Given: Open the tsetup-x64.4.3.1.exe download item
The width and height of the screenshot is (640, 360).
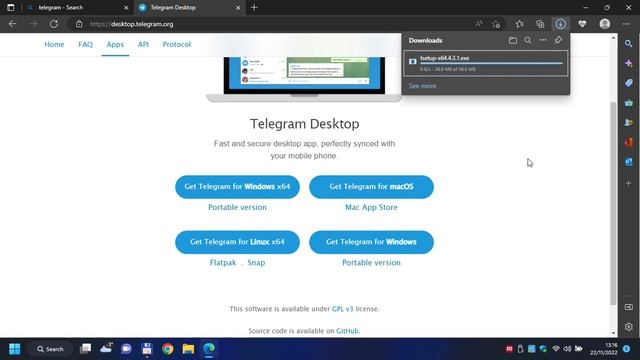Looking at the screenshot, I should click(485, 63).
